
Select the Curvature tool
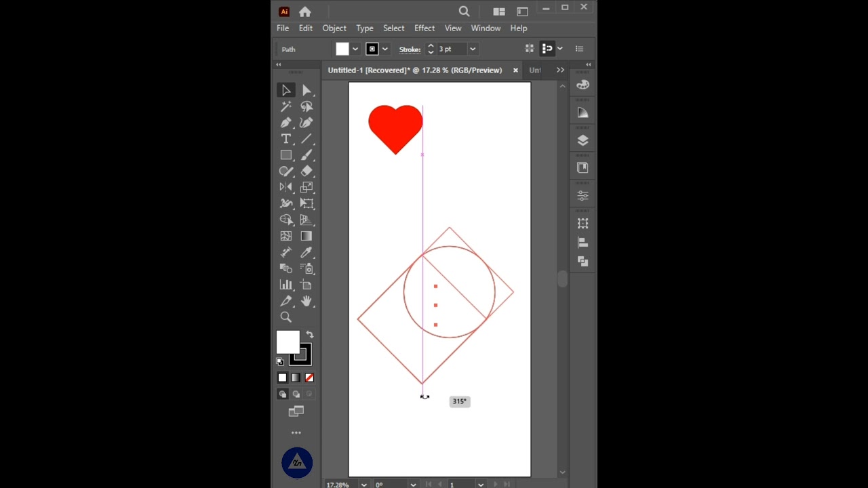[307, 123]
